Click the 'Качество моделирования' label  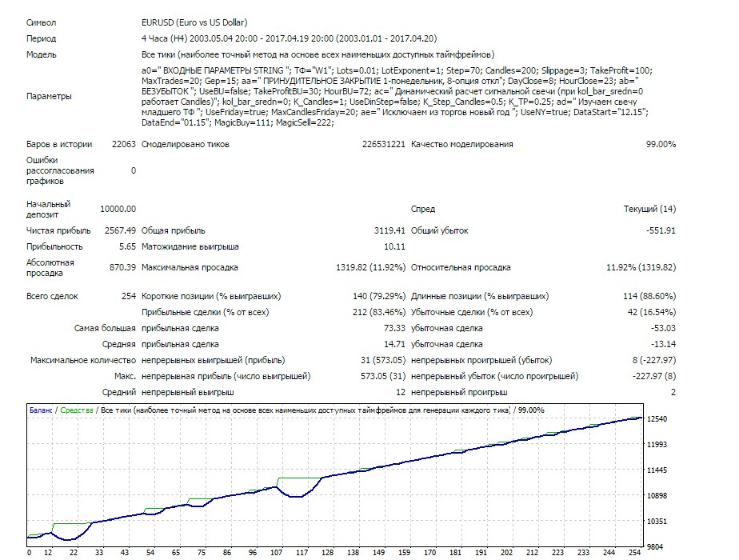click(462, 144)
